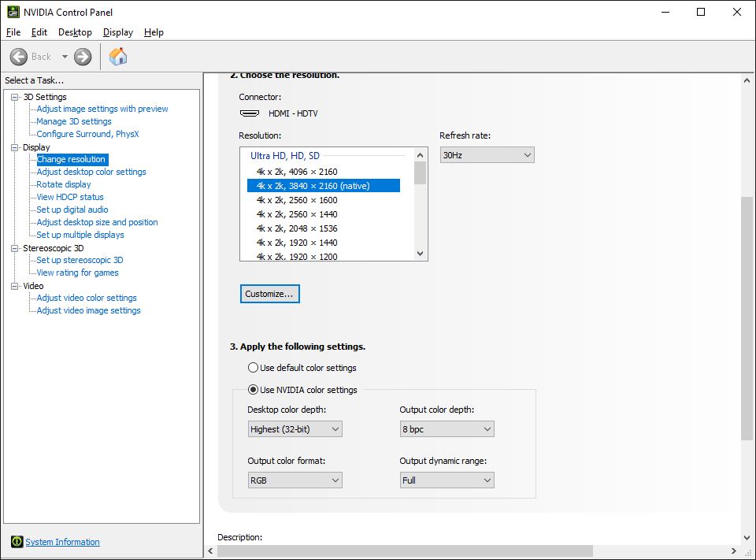
Task: Open Adjust desktop size and position
Action: [97, 222]
